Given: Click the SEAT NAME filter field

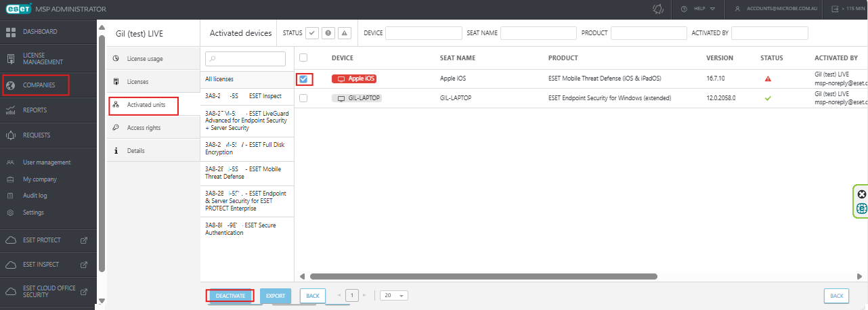Looking at the screenshot, I should point(538,33).
